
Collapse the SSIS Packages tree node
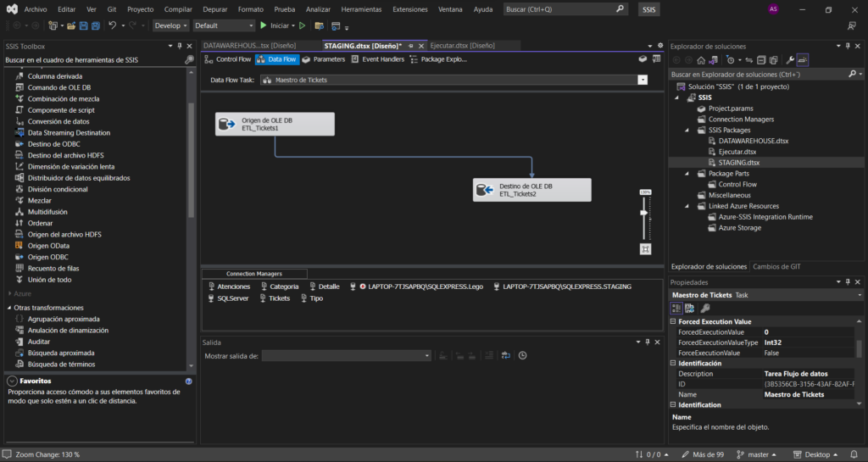[689, 131]
